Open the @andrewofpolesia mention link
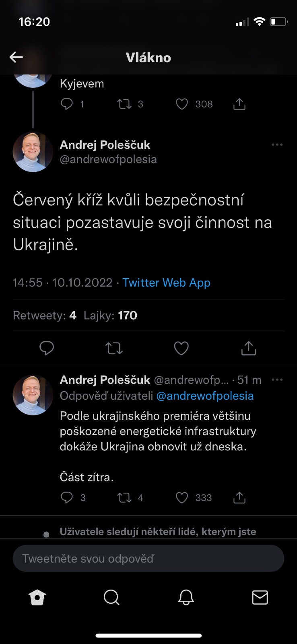The height and width of the screenshot is (644, 297). 205,396
